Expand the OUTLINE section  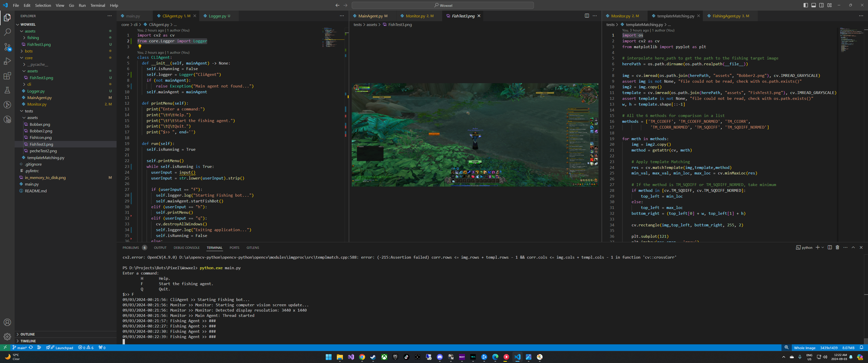point(28,334)
